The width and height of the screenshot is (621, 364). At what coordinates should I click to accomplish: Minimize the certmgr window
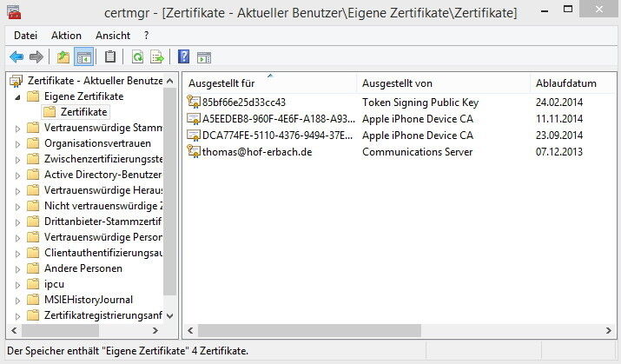click(x=545, y=10)
